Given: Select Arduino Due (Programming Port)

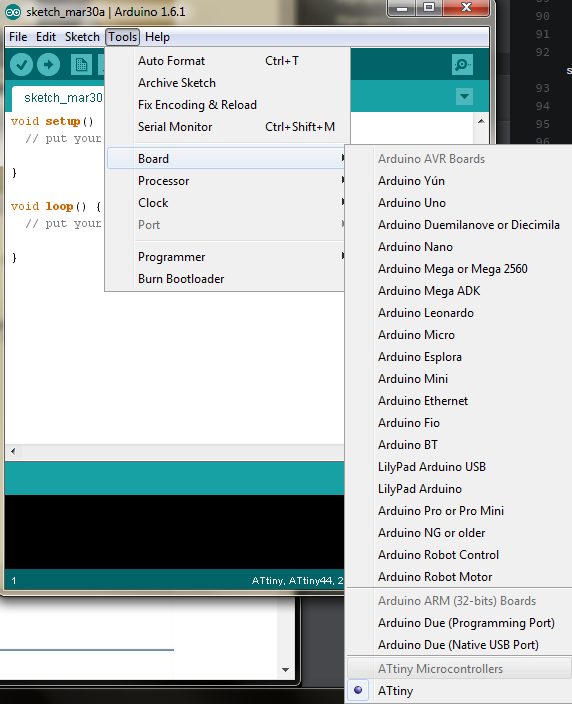Looking at the screenshot, I should 458,623.
